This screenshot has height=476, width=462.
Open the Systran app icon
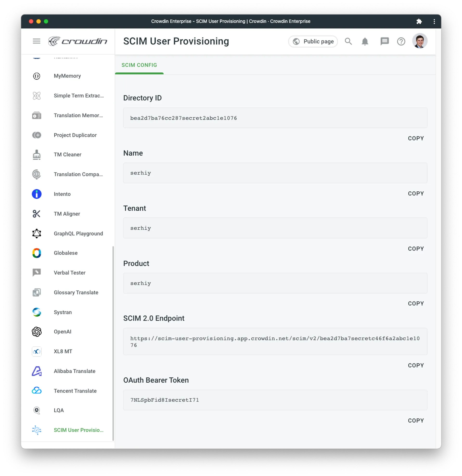point(36,312)
